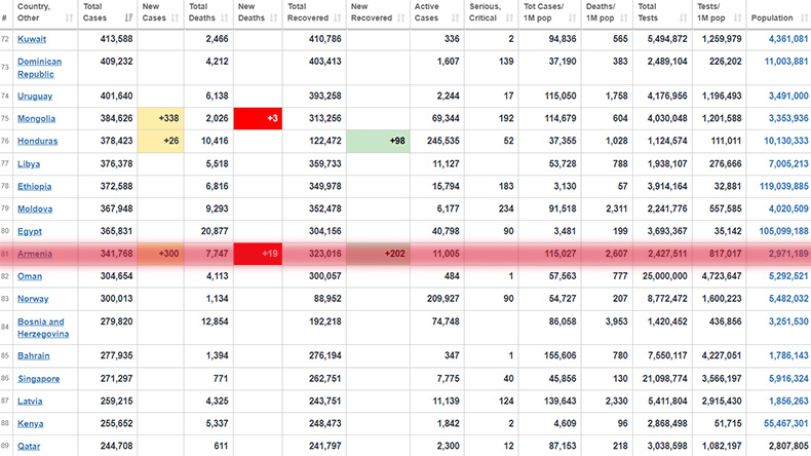This screenshot has width=811, height=456.
Task: Click Ethiopia population number link
Action: [x=784, y=186]
